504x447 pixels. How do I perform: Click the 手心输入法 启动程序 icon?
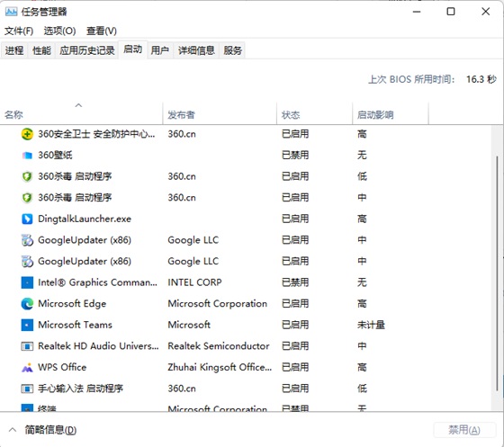tap(27, 389)
